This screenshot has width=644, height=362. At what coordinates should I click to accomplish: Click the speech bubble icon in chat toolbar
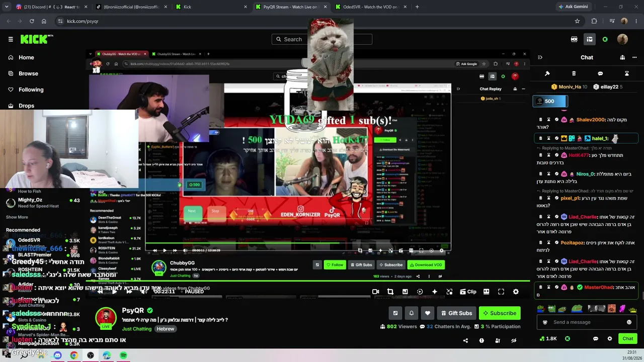[x=600, y=73]
